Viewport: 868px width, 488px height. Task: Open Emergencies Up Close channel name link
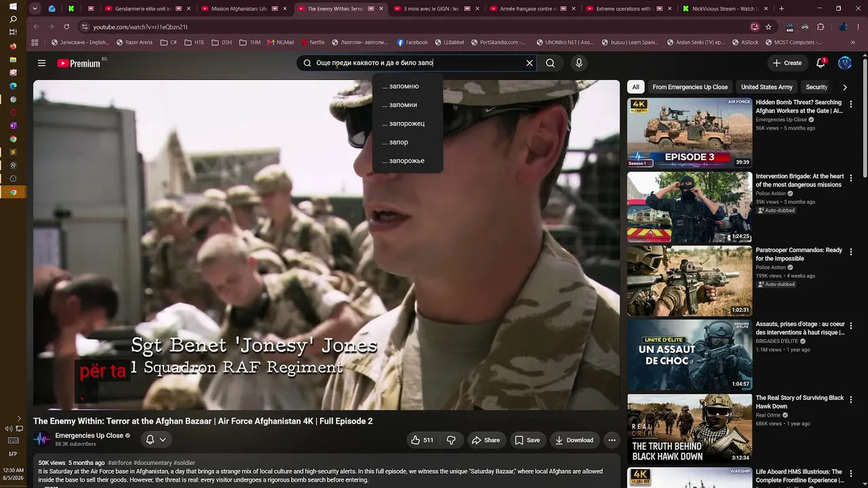point(89,436)
